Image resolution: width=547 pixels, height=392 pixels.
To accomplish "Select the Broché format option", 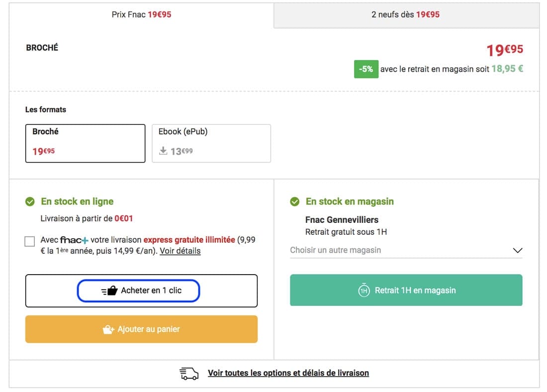I will point(85,143).
